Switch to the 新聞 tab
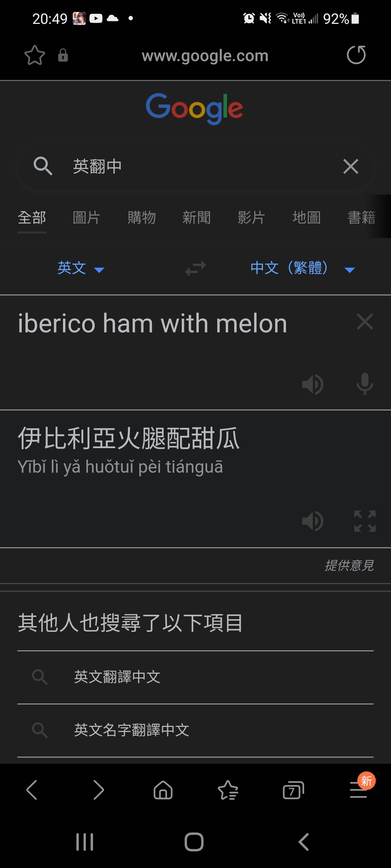The width and height of the screenshot is (391, 868). pyautogui.click(x=197, y=218)
